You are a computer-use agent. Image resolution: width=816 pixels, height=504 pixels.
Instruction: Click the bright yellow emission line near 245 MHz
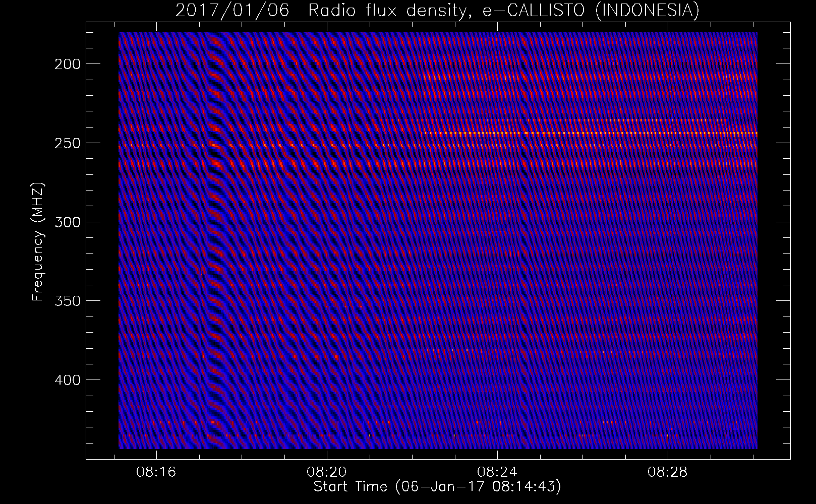(589, 134)
